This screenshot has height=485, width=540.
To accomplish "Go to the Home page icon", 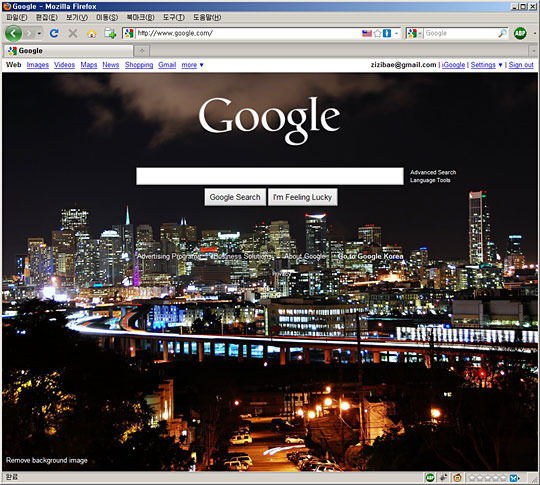I will 91,34.
